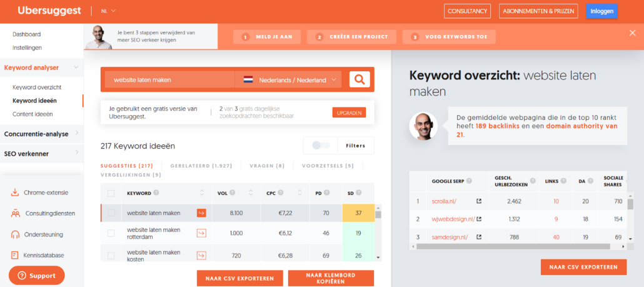The width and height of the screenshot is (644, 287).
Task: Switch to VOORZETSELS (5) tab
Action: pyautogui.click(x=328, y=166)
